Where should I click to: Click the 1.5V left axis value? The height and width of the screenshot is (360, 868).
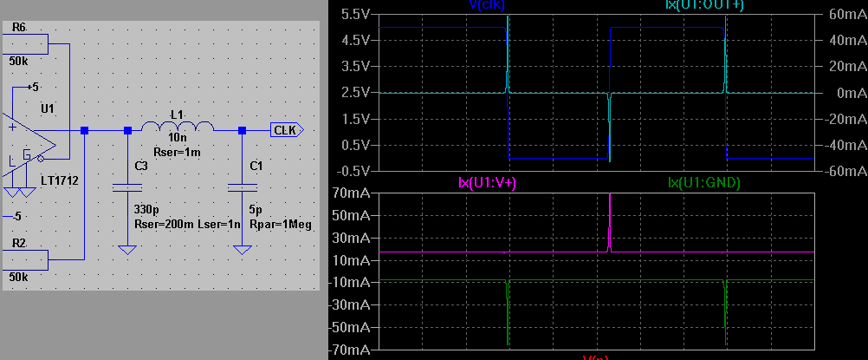coord(355,119)
